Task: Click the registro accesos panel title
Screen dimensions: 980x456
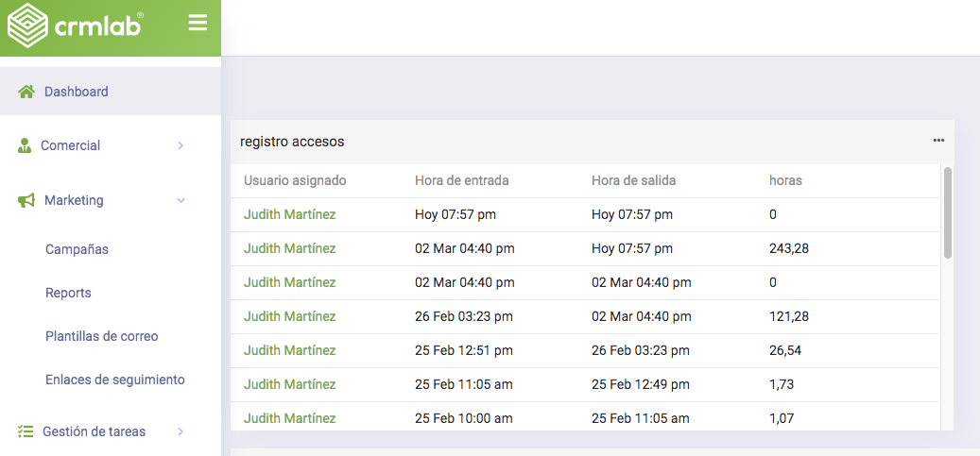Action: click(292, 142)
